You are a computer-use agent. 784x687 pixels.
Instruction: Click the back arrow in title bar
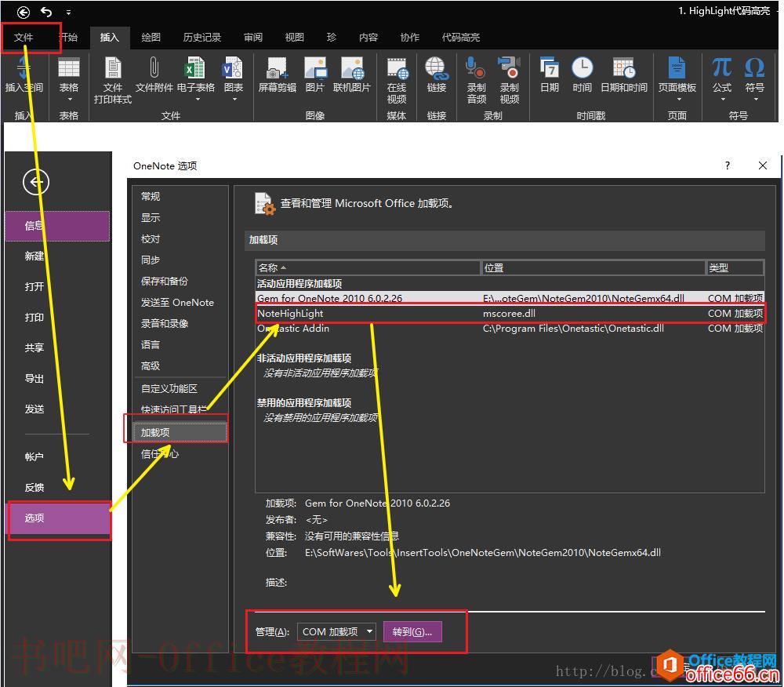point(24,12)
